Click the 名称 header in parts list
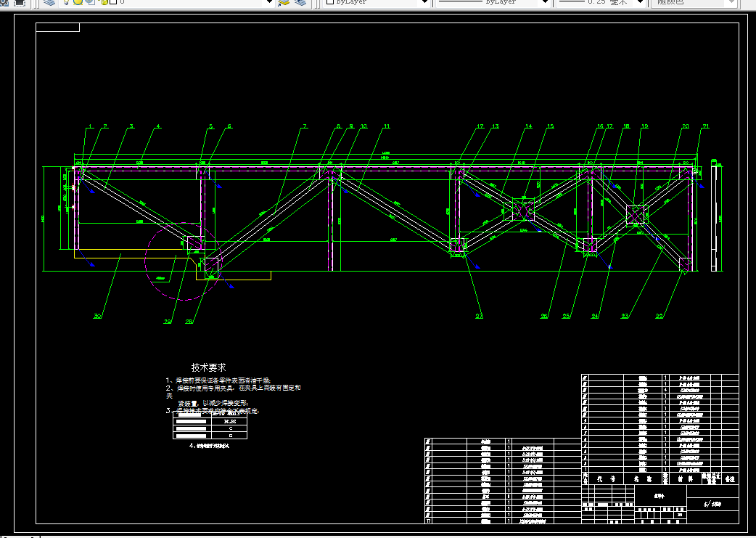Viewport: 756px width, 538px height. tap(642, 478)
